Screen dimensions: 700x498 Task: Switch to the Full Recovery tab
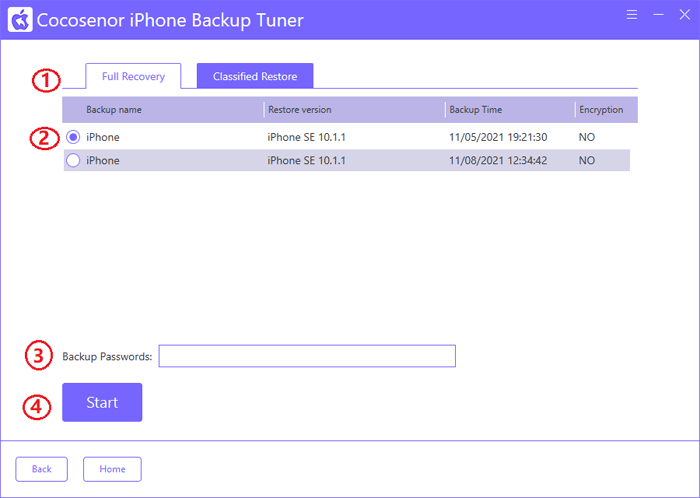(x=133, y=76)
